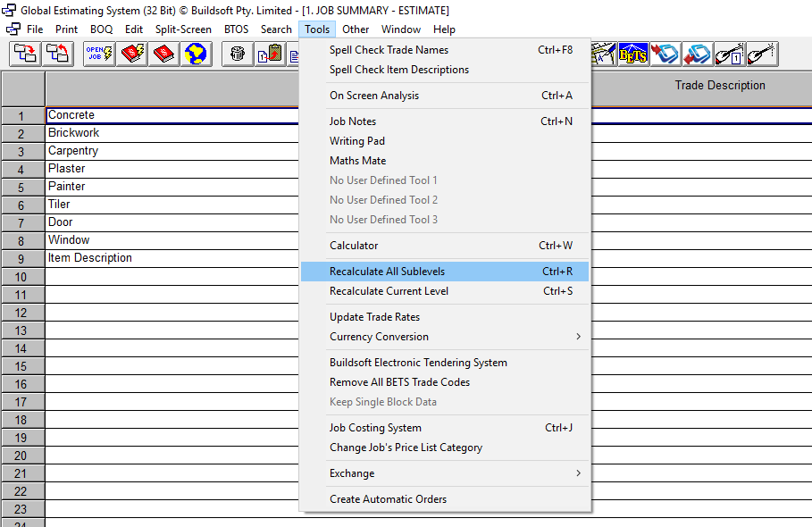Click the plain red book toolbar icon
Viewport: 812px width, 527px height.
pyautogui.click(x=164, y=54)
